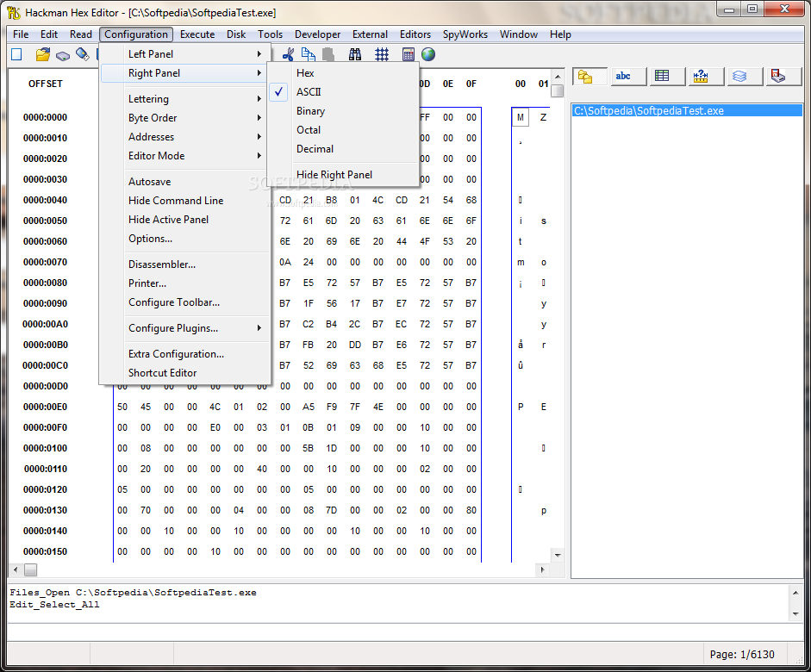Open the Tools menu
This screenshot has height=672, width=811.
pos(270,34)
